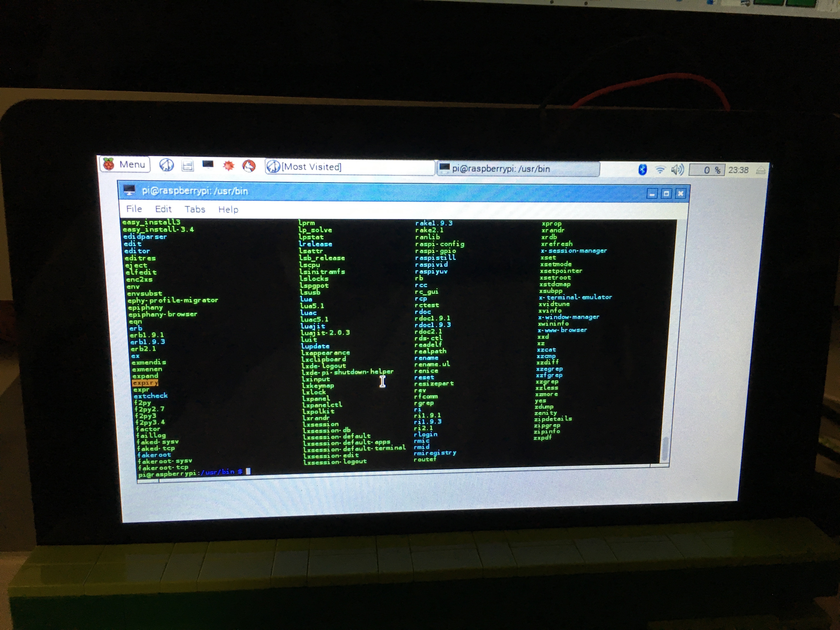Switch to the [Most Visited] taskbar window
This screenshot has height=630, width=840.
click(350, 167)
